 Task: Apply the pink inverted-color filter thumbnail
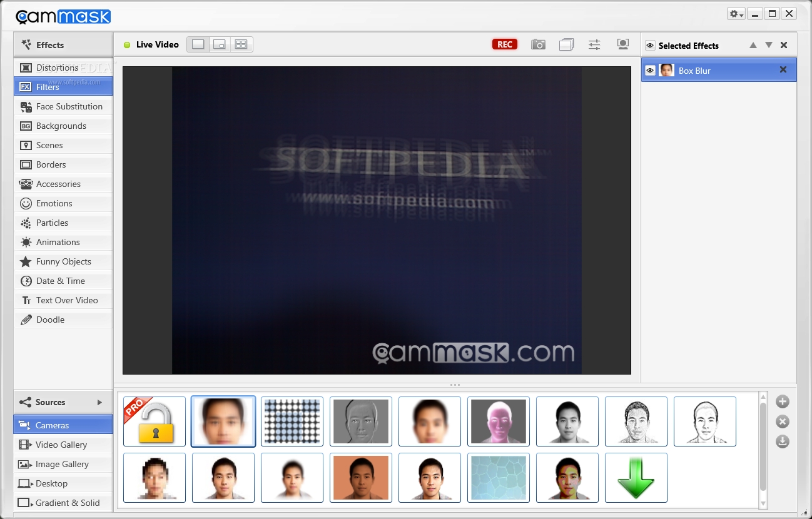499,421
